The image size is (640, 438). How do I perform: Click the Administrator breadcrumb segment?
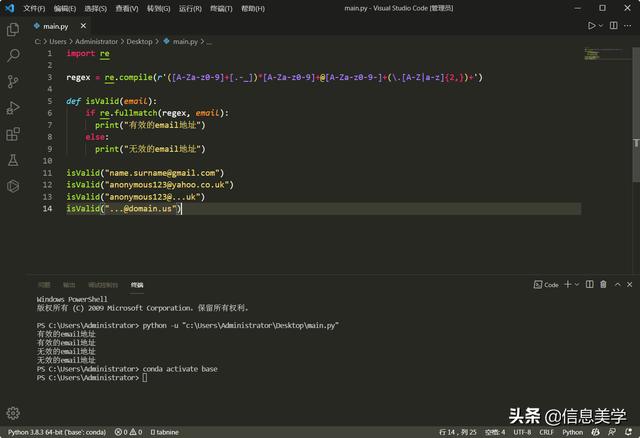(96, 41)
